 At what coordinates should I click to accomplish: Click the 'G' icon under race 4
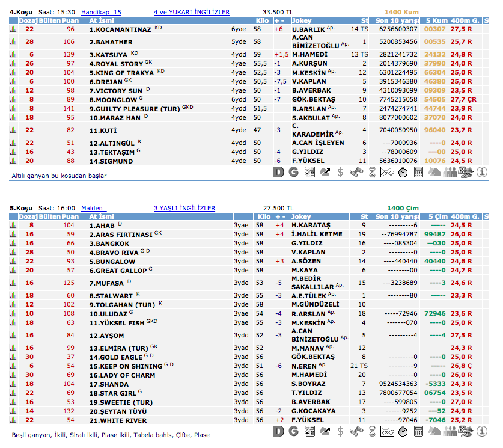click(x=294, y=173)
